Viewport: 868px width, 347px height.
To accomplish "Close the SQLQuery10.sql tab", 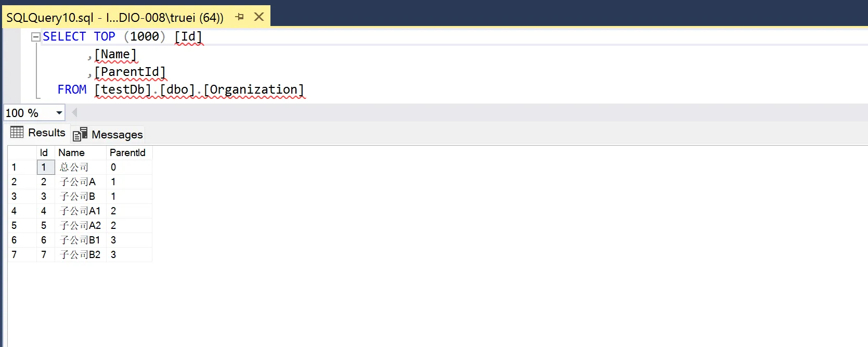I will [258, 17].
